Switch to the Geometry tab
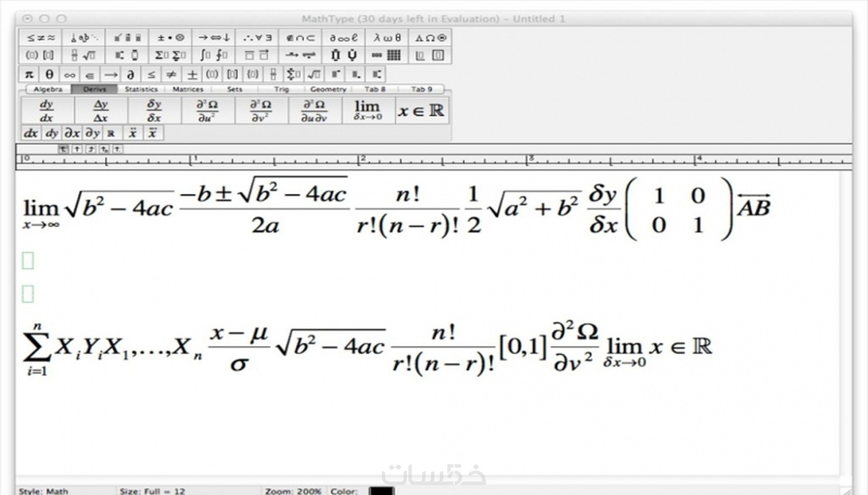This screenshot has height=495, width=868. 328,89
